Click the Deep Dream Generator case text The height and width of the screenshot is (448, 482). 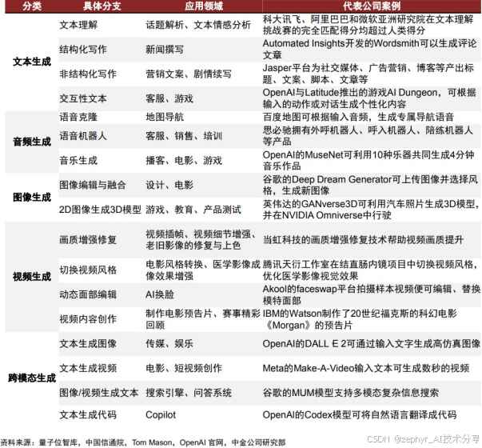[370, 185]
